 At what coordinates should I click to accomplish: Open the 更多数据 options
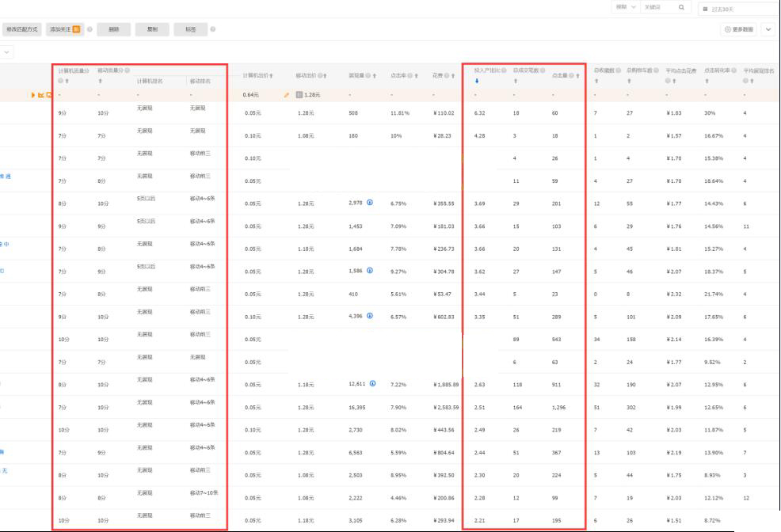[x=738, y=29]
